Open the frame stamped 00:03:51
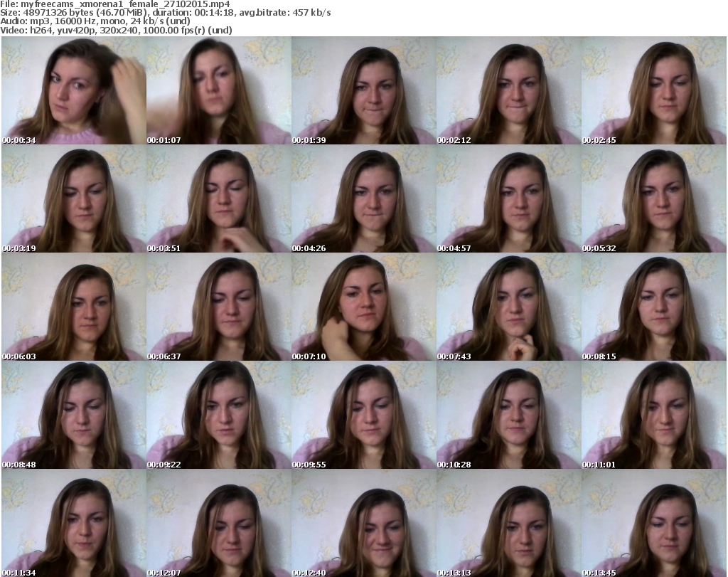 coord(219,198)
